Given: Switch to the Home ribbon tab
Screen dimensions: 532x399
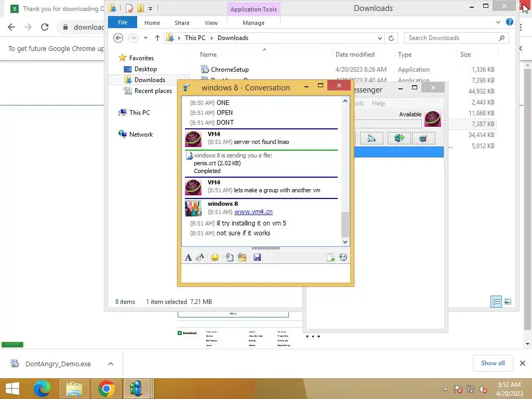Looking at the screenshot, I should click(x=152, y=23).
